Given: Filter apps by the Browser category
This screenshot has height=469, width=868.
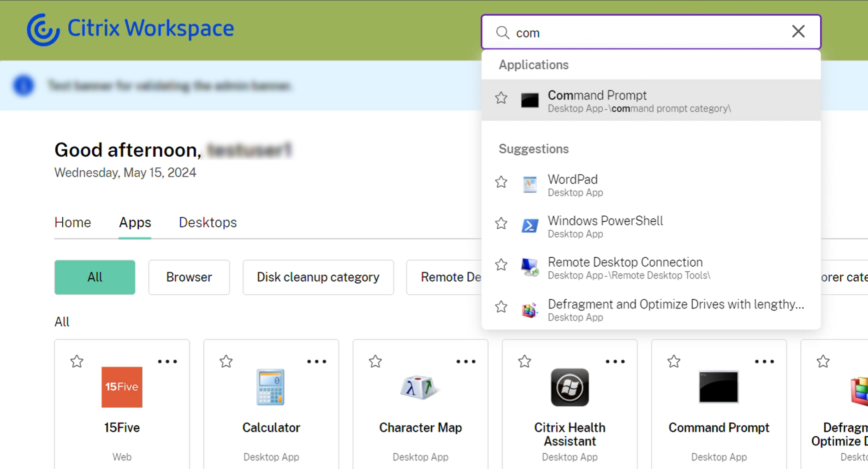Looking at the screenshot, I should click(189, 277).
